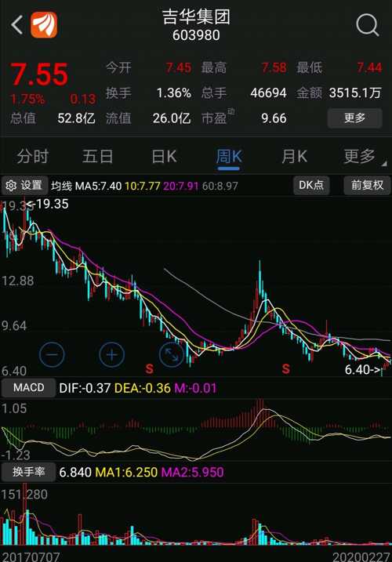Screen dimensions: 392x562
Task: Expand quote details with 更多 button
Action: click(x=354, y=118)
